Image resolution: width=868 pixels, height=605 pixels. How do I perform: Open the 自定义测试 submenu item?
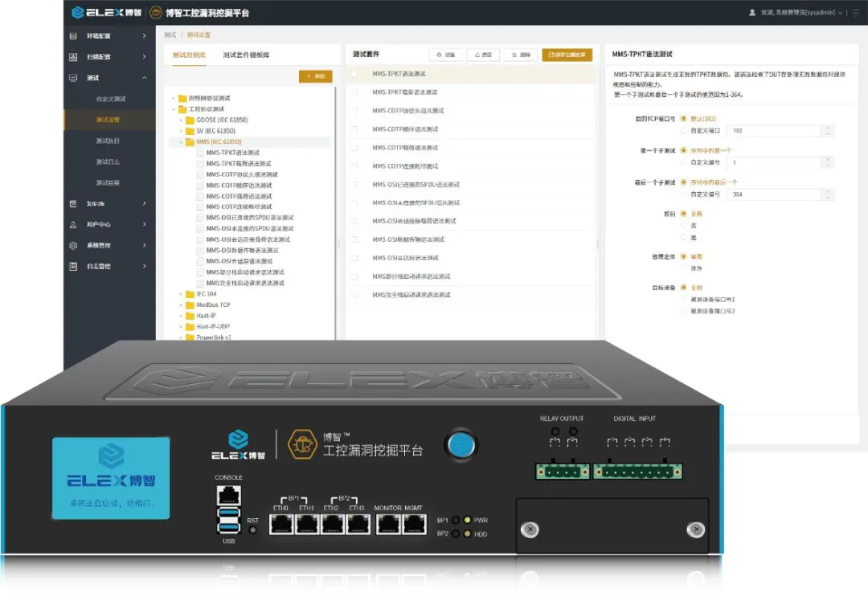[x=110, y=99]
